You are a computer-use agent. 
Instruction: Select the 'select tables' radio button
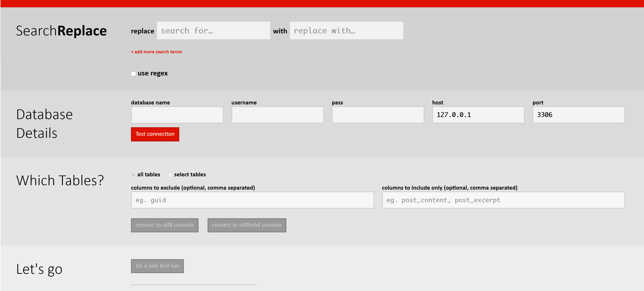pos(170,175)
